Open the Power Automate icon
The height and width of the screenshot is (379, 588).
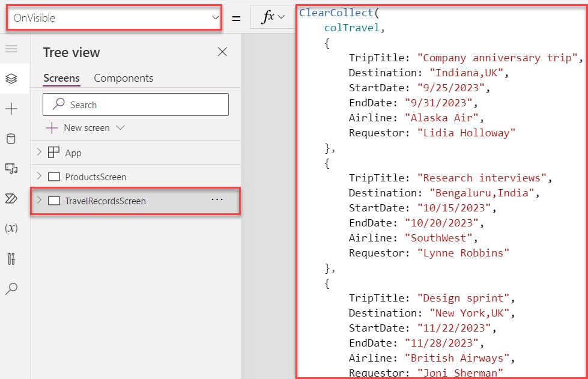pyautogui.click(x=11, y=198)
